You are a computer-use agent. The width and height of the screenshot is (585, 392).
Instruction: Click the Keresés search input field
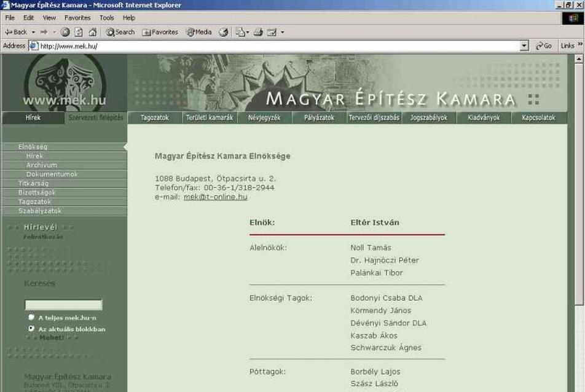click(63, 305)
